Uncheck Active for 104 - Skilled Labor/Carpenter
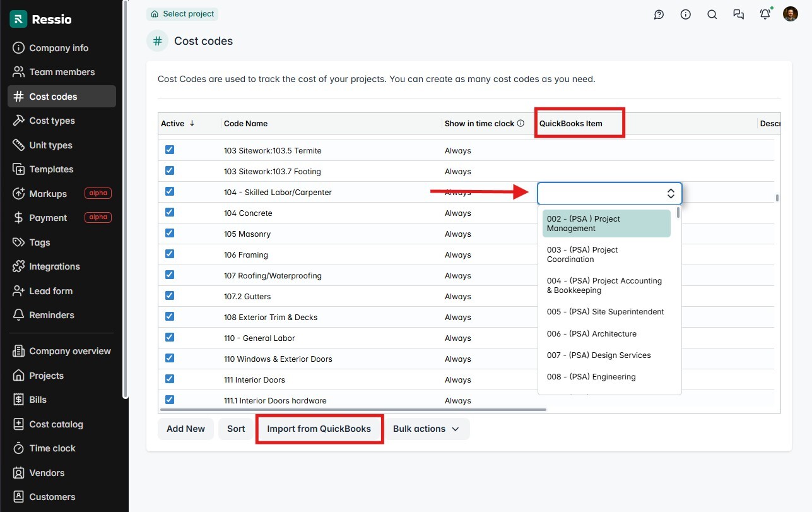Screen dimensions: 812x512 [169, 191]
